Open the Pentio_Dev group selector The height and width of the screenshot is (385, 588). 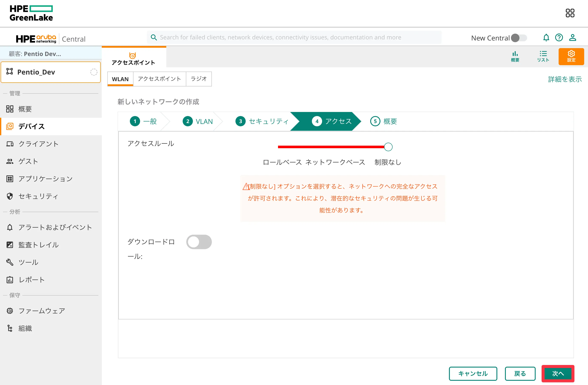point(51,72)
